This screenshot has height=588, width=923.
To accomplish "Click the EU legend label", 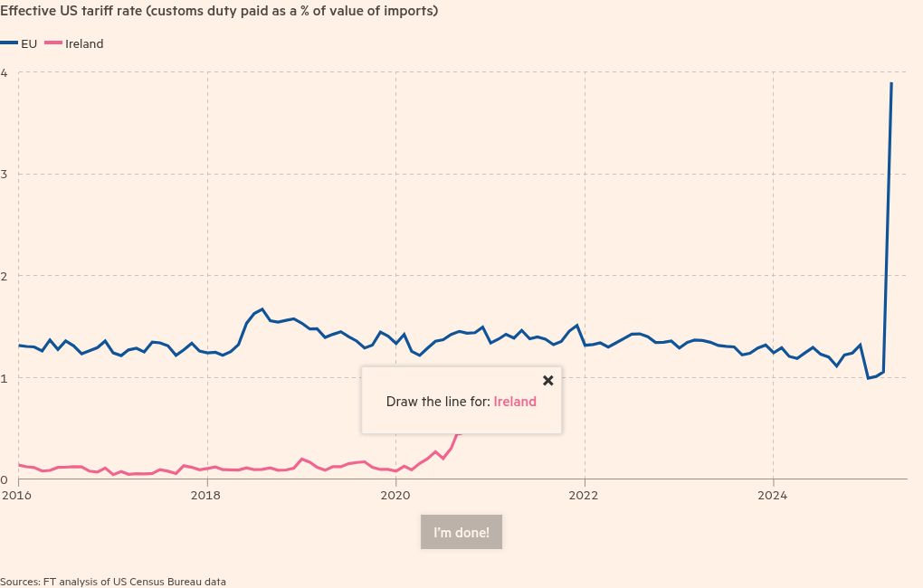I will (x=29, y=43).
